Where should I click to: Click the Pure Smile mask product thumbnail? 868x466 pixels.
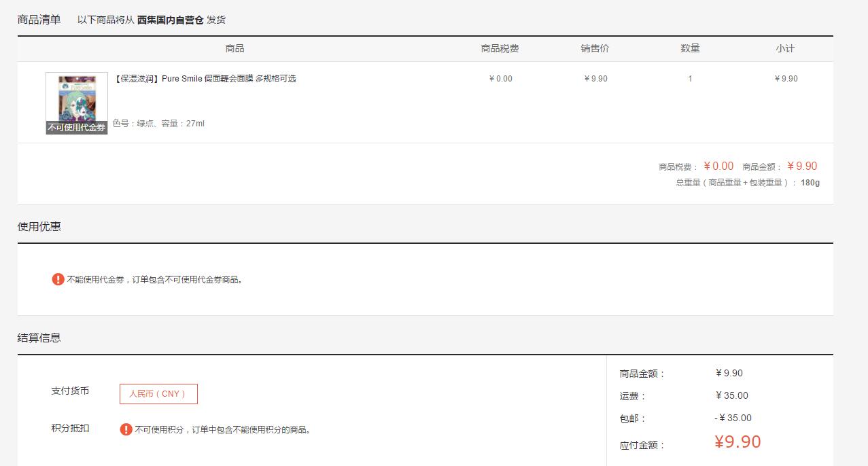pyautogui.click(x=77, y=103)
